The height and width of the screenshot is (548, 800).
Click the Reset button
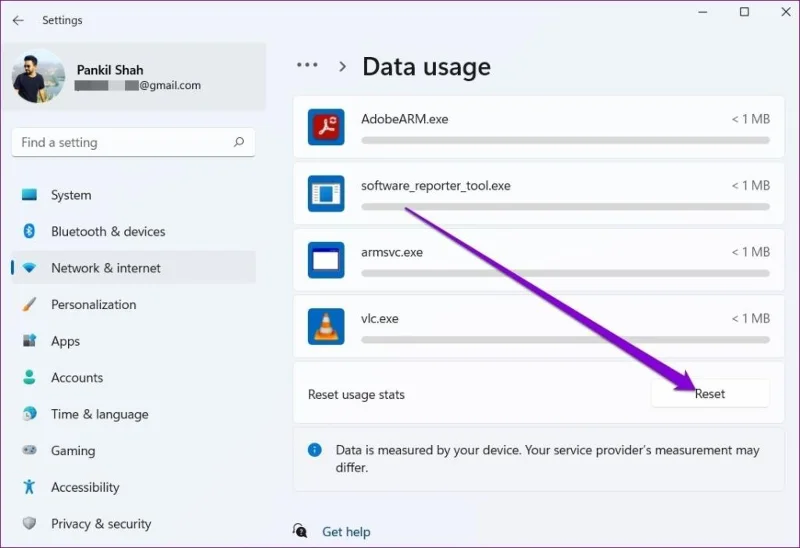pos(710,393)
